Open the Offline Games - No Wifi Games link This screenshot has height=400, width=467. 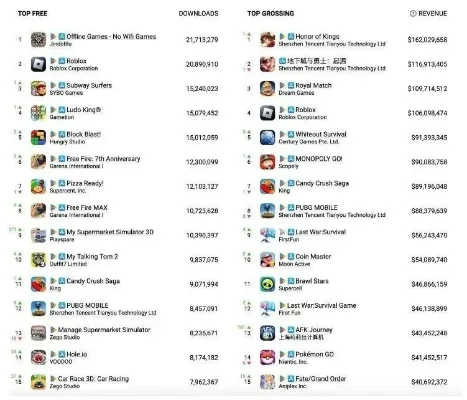pyautogui.click(x=111, y=36)
